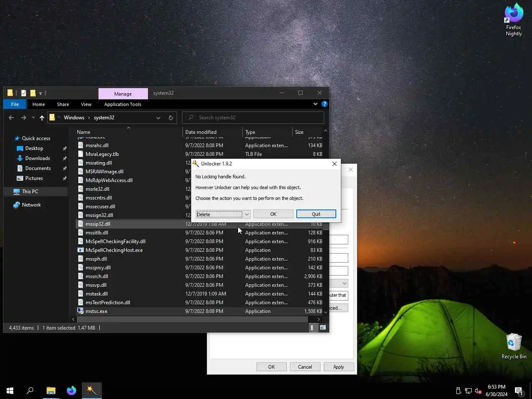532x399 pixels.
Task: Select MsSpellCheckingFacility.dll file
Action: (x=116, y=241)
